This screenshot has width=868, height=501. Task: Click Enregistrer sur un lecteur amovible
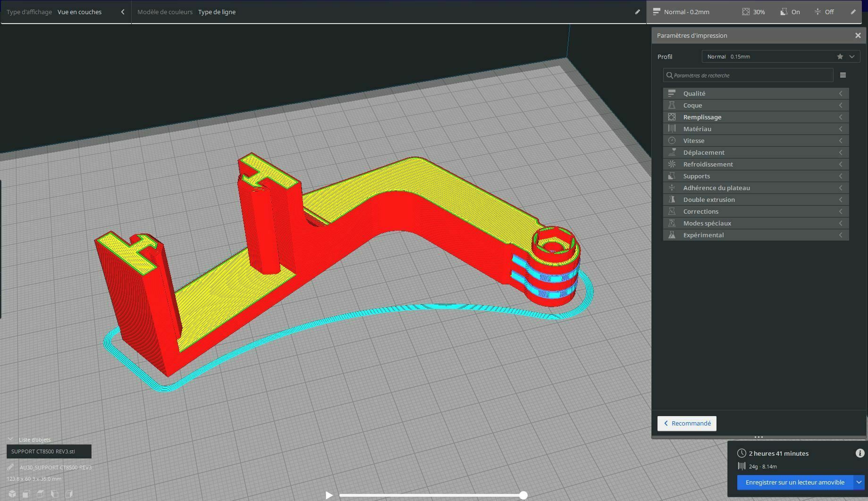pyautogui.click(x=795, y=482)
